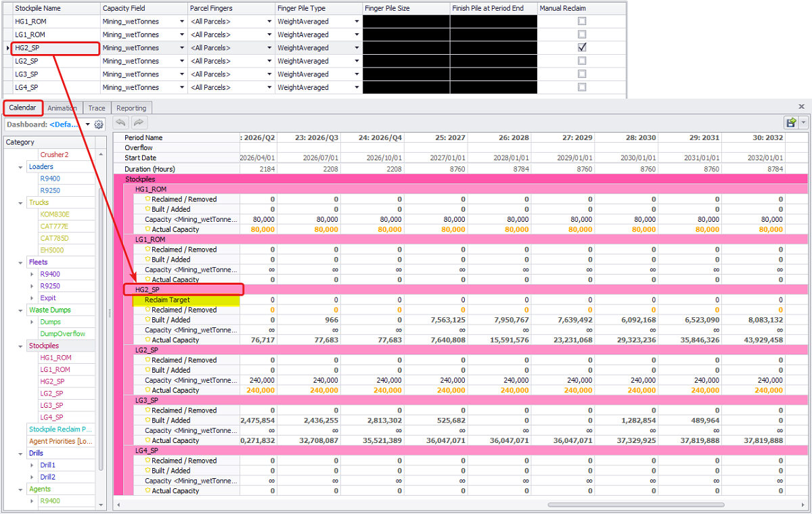
Task: Open the Reporting tab
Action: pos(131,108)
